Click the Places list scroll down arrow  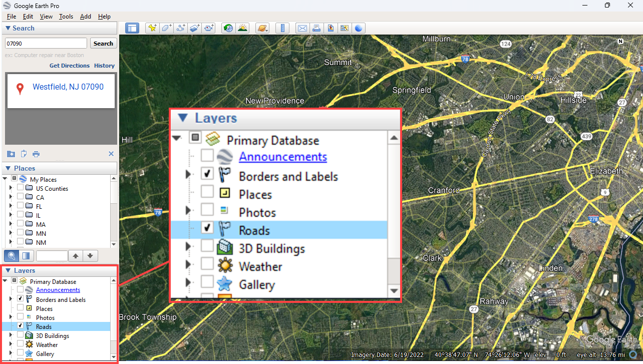[x=114, y=244]
